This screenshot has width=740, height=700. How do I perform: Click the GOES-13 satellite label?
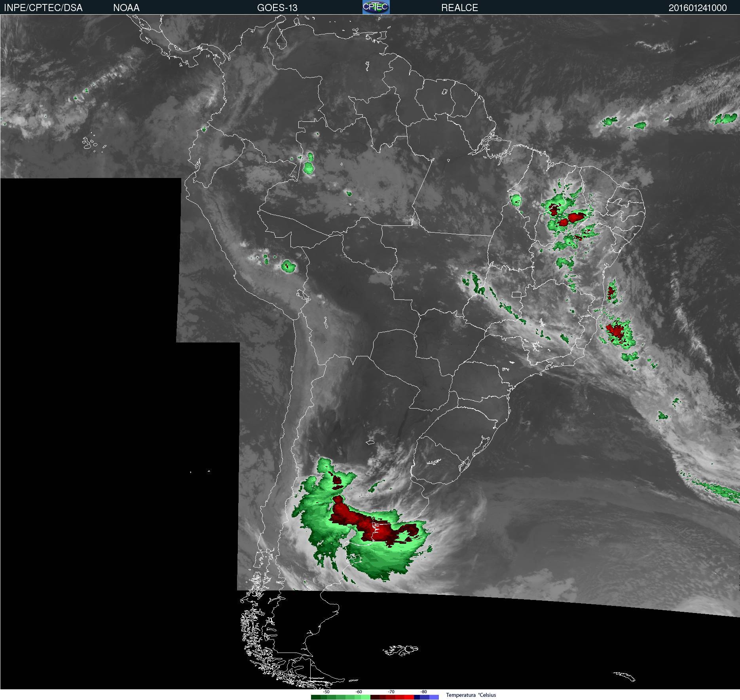(277, 8)
